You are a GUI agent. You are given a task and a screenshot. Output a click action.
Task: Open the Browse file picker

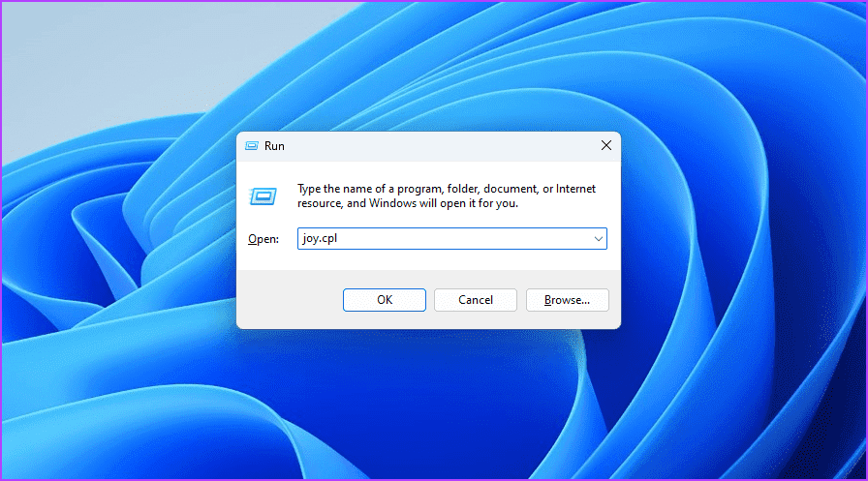(x=568, y=300)
